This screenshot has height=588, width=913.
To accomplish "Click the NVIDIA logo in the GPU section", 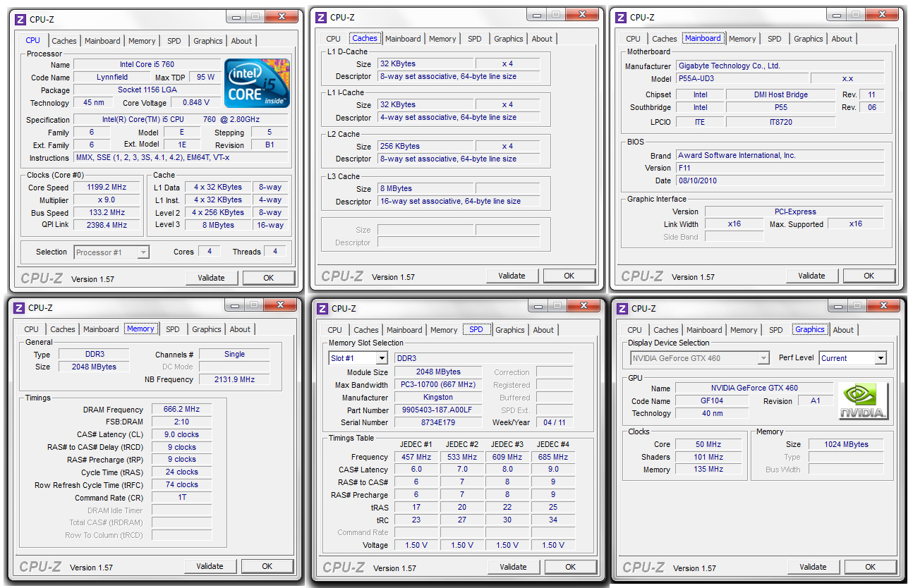I will (x=864, y=402).
